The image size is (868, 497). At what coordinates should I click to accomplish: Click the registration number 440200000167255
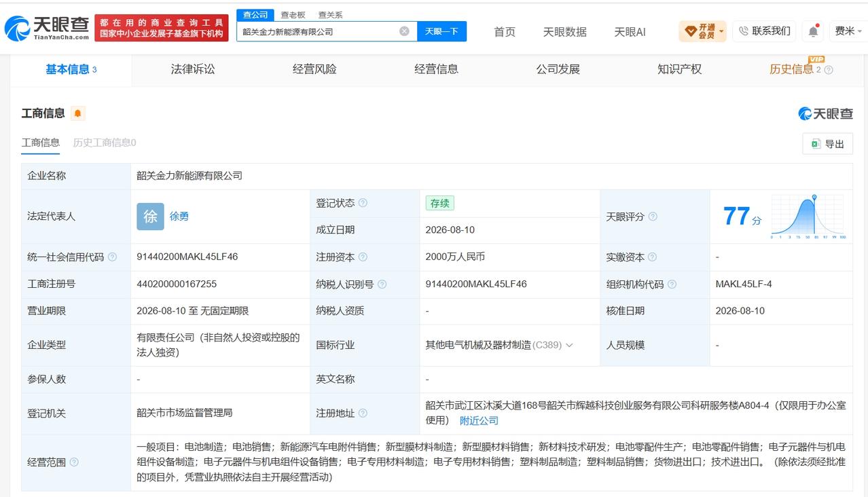click(x=177, y=284)
